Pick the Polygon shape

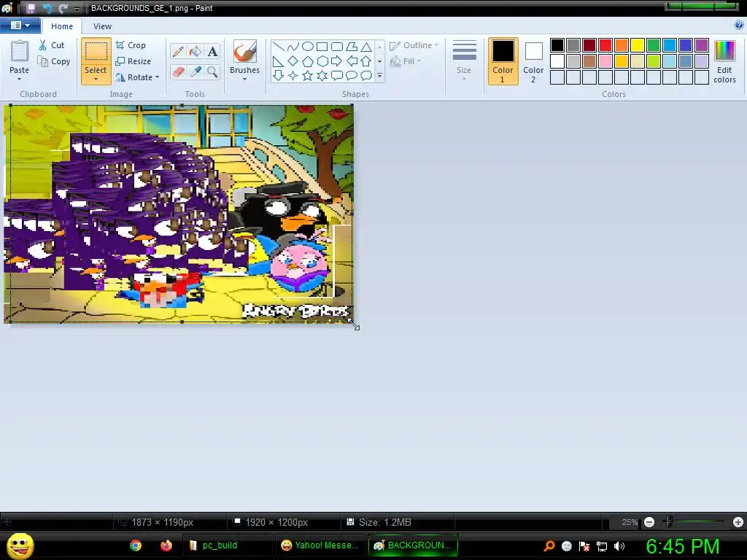(x=352, y=46)
